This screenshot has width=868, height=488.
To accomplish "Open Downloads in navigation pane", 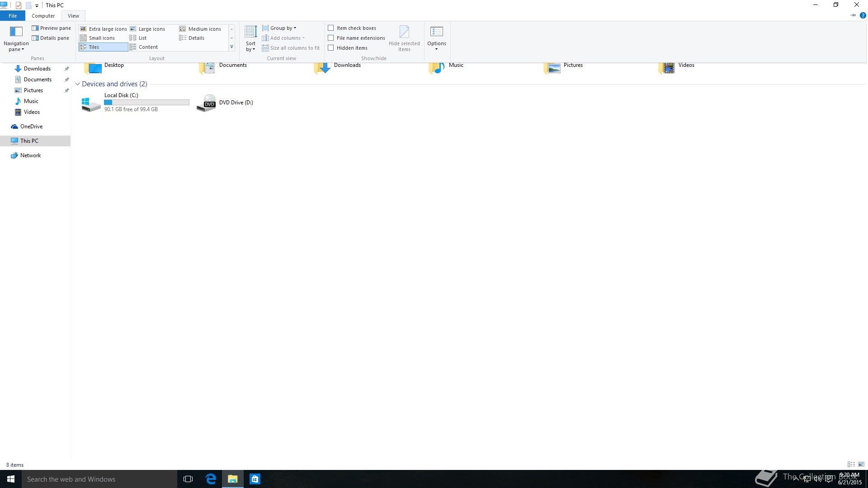I will click(37, 69).
